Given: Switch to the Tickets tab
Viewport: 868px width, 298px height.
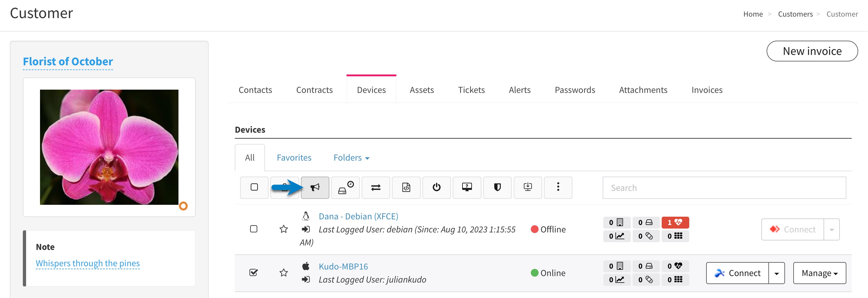Looking at the screenshot, I should pyautogui.click(x=471, y=90).
